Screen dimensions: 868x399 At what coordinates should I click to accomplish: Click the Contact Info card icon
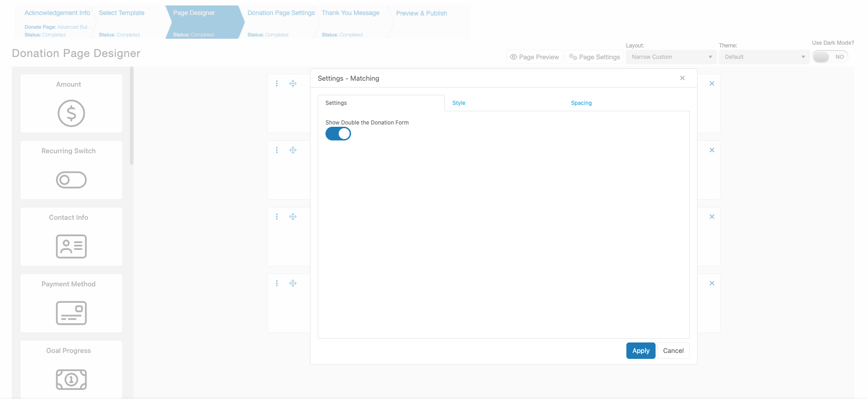click(71, 246)
